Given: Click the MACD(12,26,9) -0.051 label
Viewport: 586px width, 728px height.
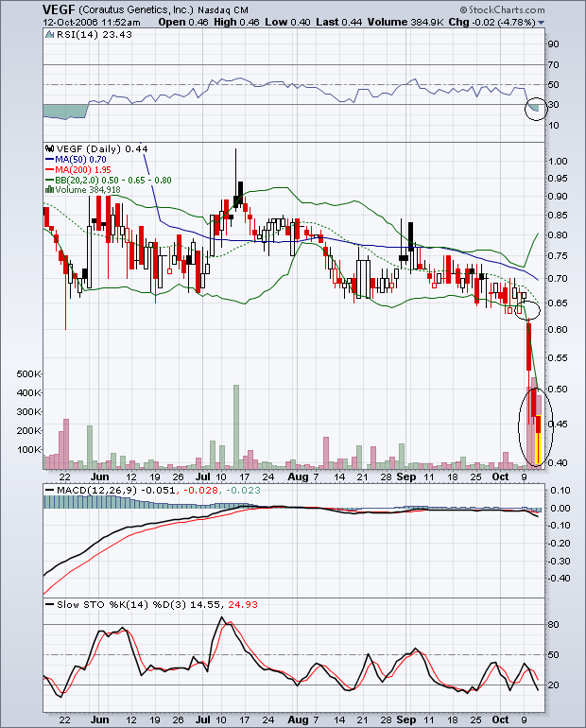Looking at the screenshot, I should click(116, 491).
